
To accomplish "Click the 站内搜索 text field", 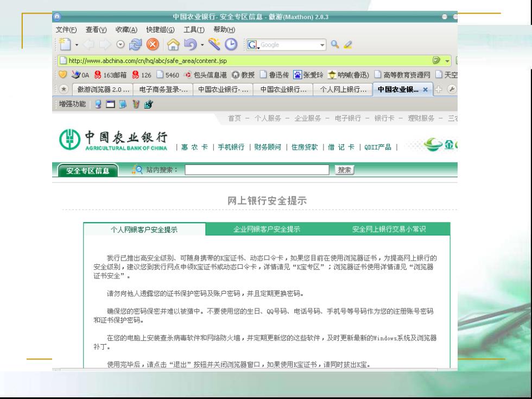I will [257, 169].
